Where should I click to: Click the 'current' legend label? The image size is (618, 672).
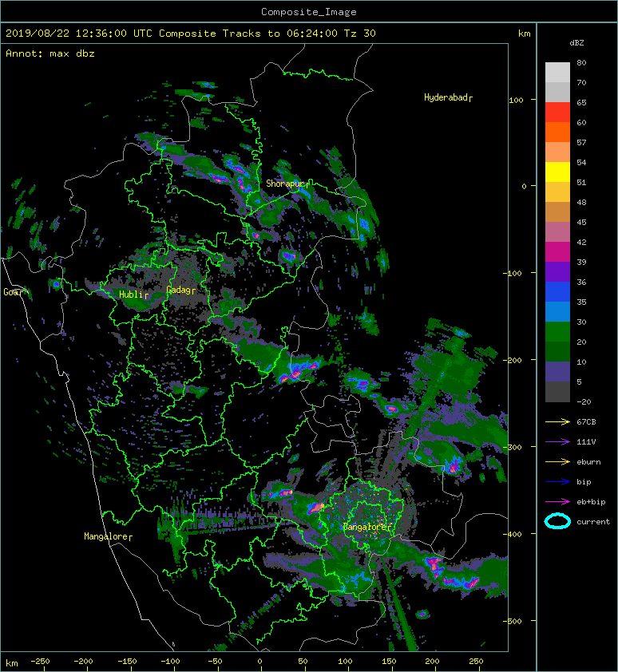tap(593, 522)
